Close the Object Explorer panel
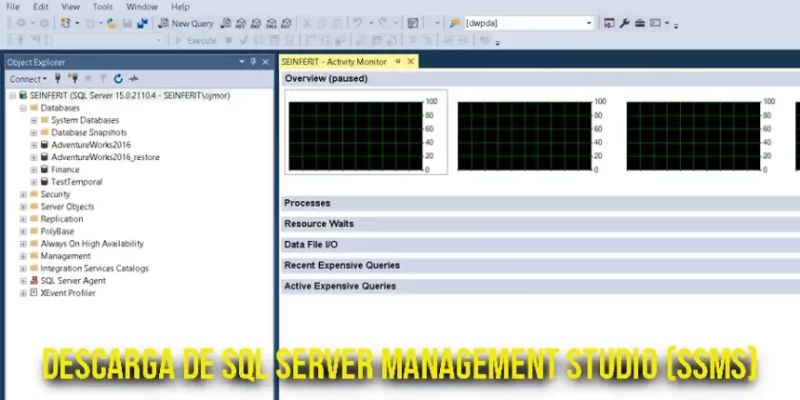Viewport: 800px width, 400px height. 265,62
